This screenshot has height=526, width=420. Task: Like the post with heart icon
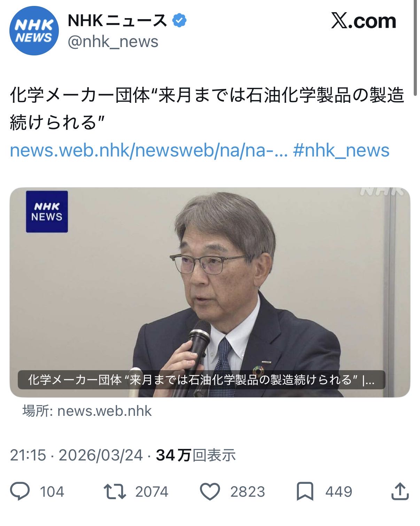coord(210,492)
